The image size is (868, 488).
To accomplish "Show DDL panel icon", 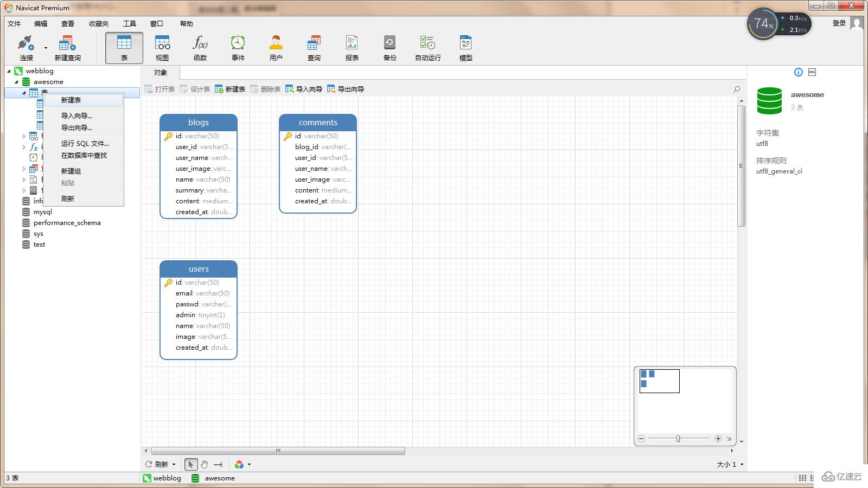I will pyautogui.click(x=812, y=72).
